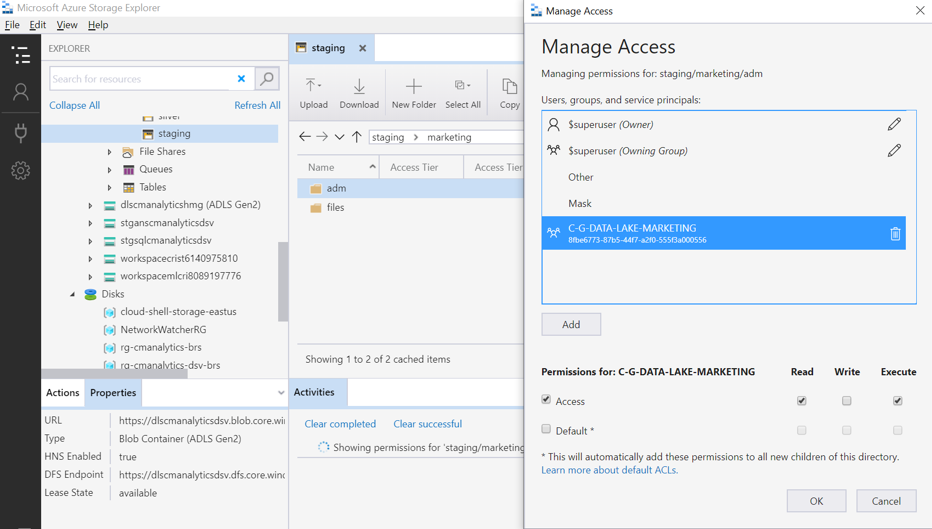
Task: Open recent locations down-chevron in navigation bar
Action: pos(339,137)
